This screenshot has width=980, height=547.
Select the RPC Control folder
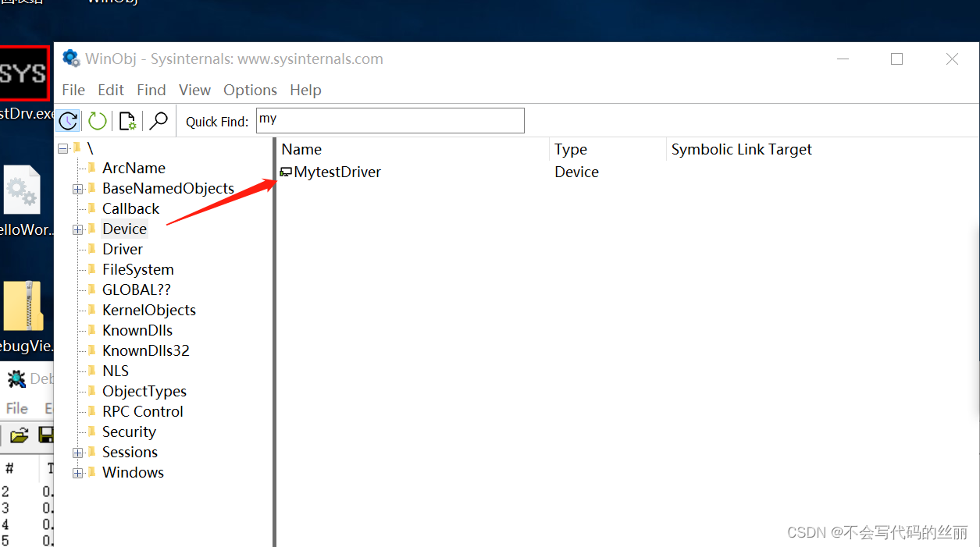143,411
